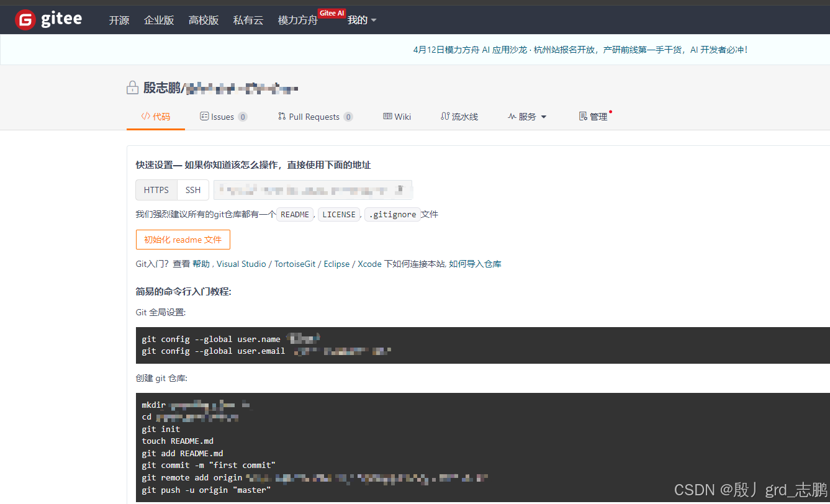Image resolution: width=830 pixels, height=504 pixels.
Task: Open the 如何导入仓库 link
Action: point(475,264)
